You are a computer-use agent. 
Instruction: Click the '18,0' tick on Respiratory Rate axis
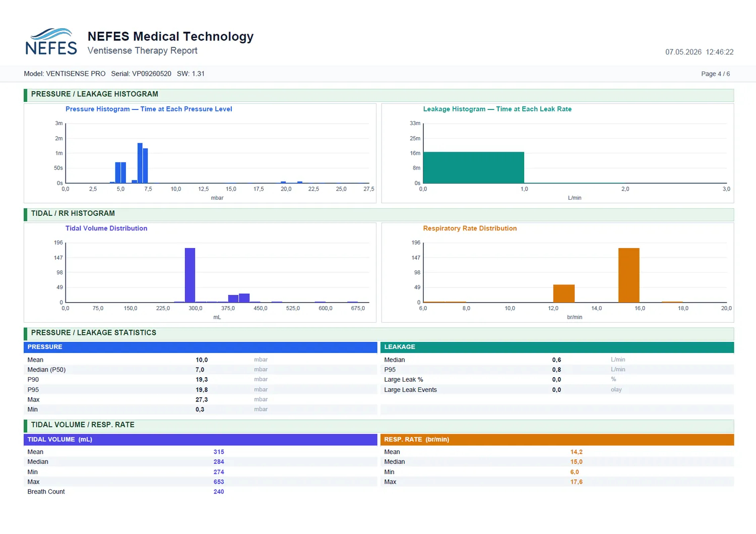683,308
